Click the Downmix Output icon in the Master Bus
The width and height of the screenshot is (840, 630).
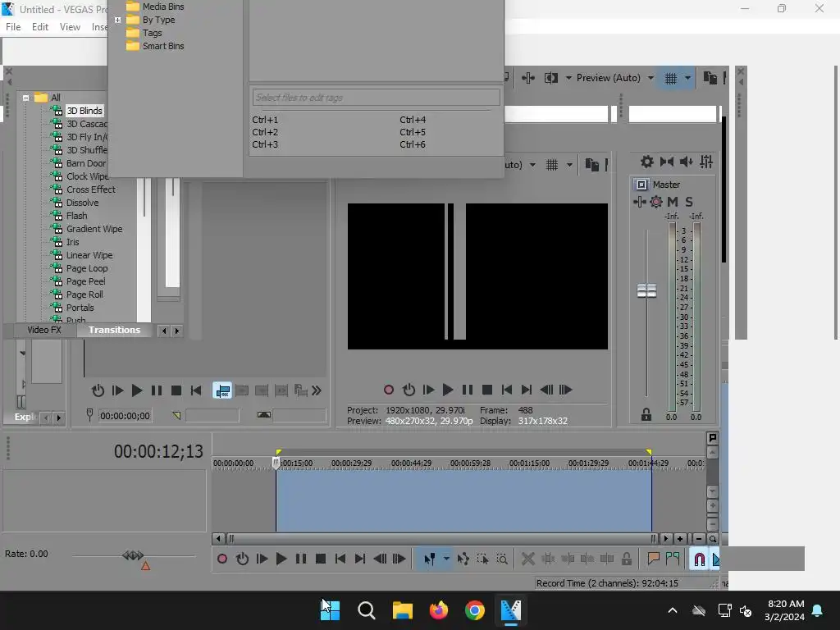pos(667,162)
